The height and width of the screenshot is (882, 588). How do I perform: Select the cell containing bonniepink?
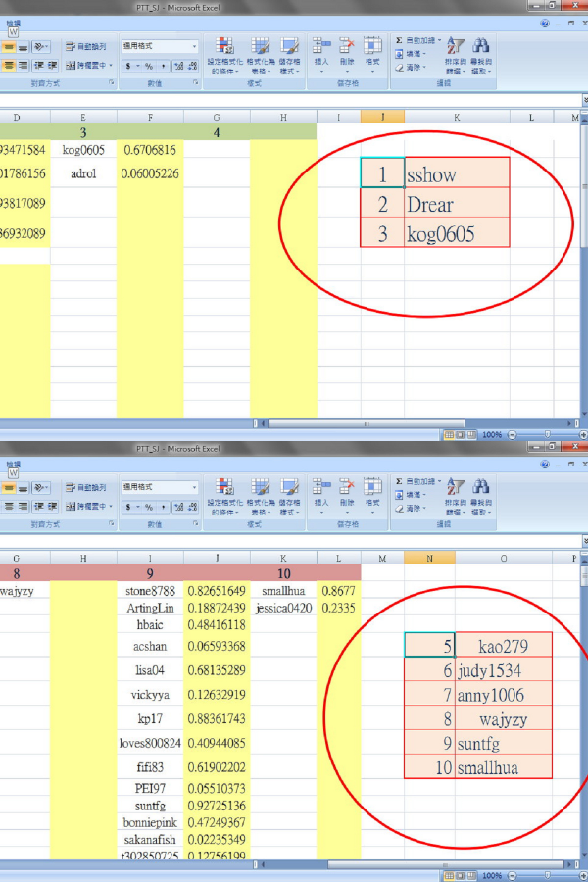150,822
